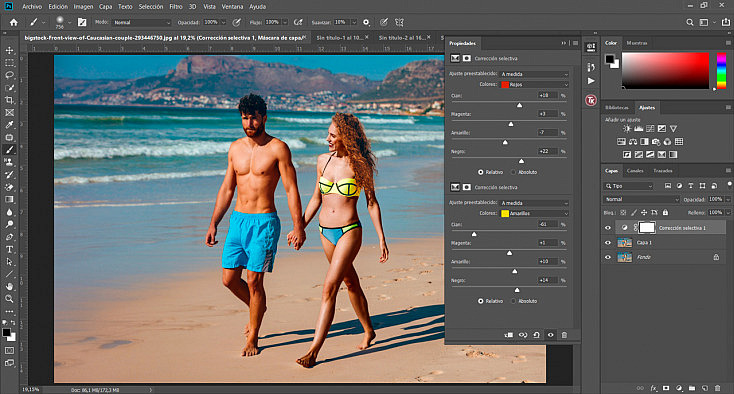Click the hue spectrum bar in Color panel
The width and height of the screenshot is (734, 394).
tap(721, 71)
